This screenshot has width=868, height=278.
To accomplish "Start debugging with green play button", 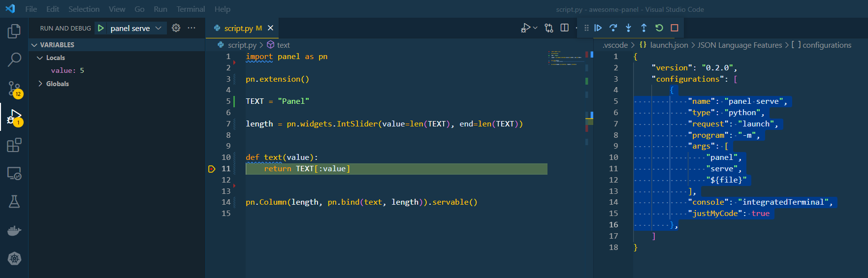I will coord(101,28).
